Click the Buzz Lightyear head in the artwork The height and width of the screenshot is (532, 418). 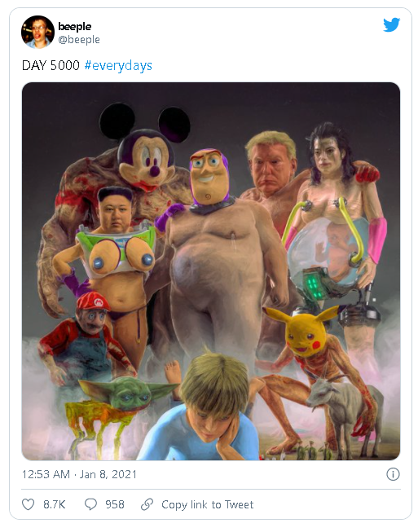(209, 177)
